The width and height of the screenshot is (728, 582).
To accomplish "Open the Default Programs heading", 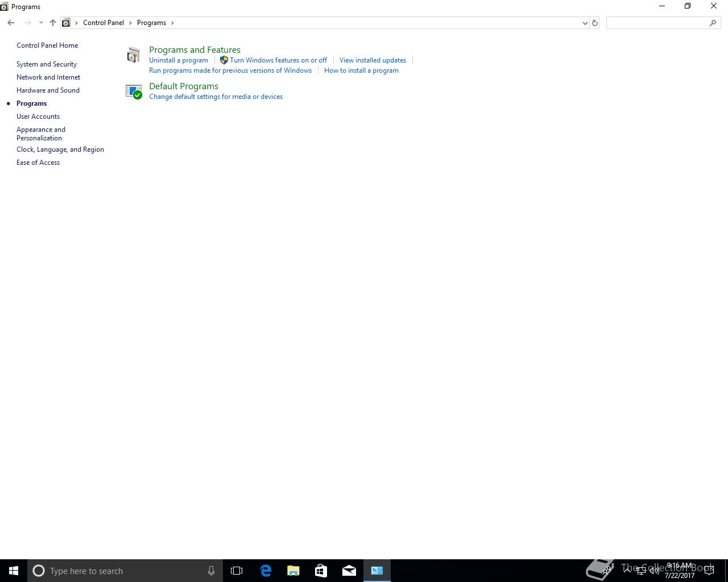I will (x=184, y=86).
